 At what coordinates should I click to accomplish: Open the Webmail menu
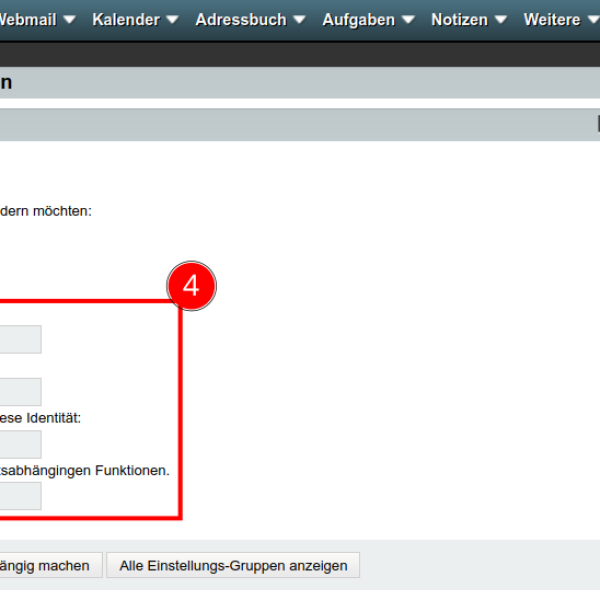[30, 20]
